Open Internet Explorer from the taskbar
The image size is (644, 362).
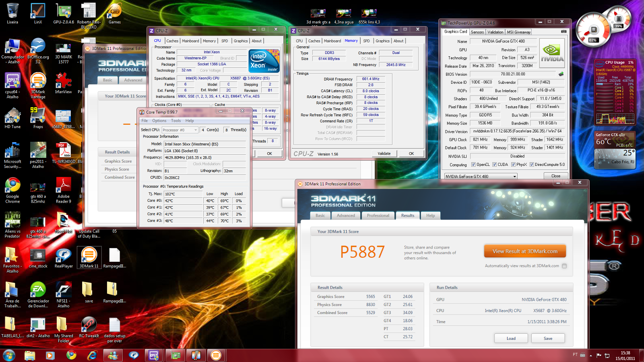pos(92,355)
